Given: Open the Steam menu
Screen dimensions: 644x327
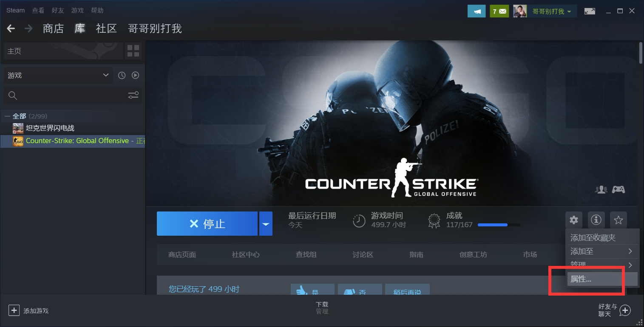Looking at the screenshot, I should tap(15, 10).
